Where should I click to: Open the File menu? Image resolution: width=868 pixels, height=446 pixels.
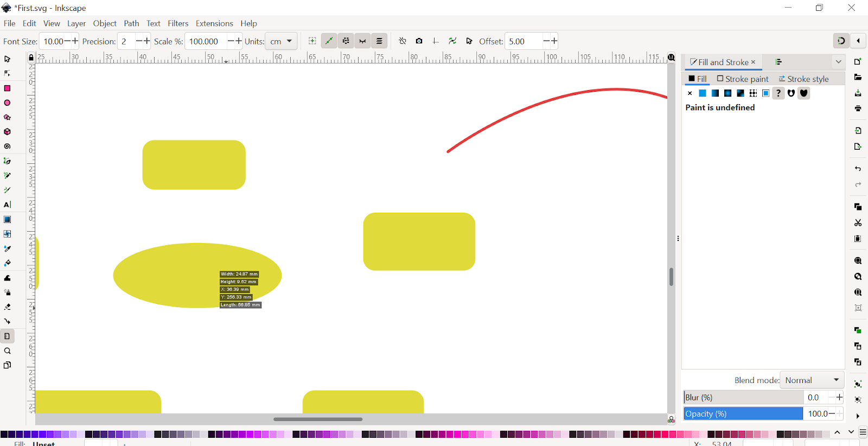coord(9,23)
